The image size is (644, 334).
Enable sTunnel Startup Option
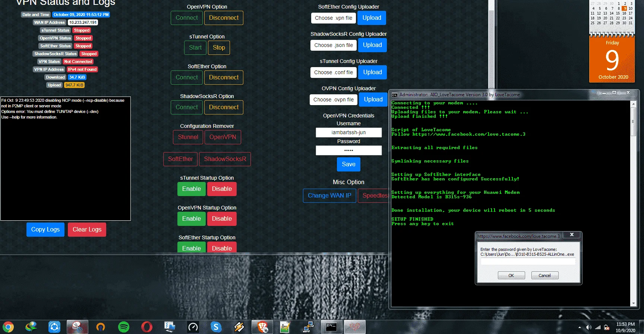[x=192, y=189]
